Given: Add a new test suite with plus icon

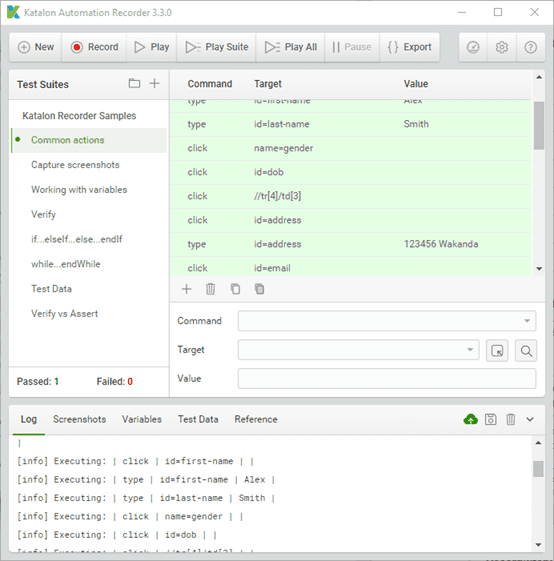Looking at the screenshot, I should tap(154, 83).
